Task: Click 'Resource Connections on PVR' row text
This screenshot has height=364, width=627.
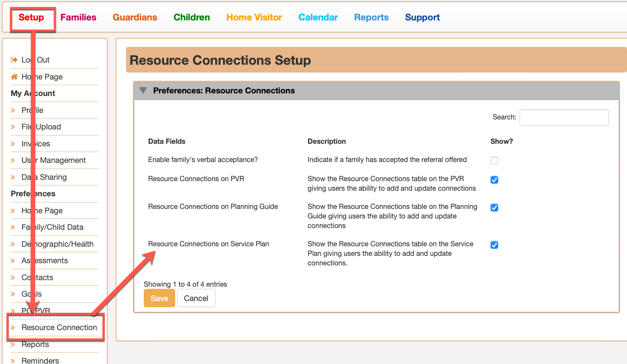Action: click(x=196, y=179)
